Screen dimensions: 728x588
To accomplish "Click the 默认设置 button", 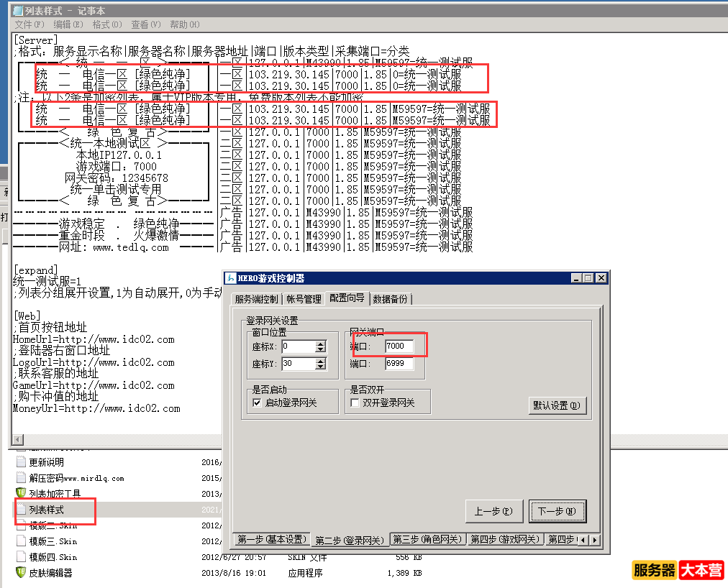I will [x=557, y=405].
